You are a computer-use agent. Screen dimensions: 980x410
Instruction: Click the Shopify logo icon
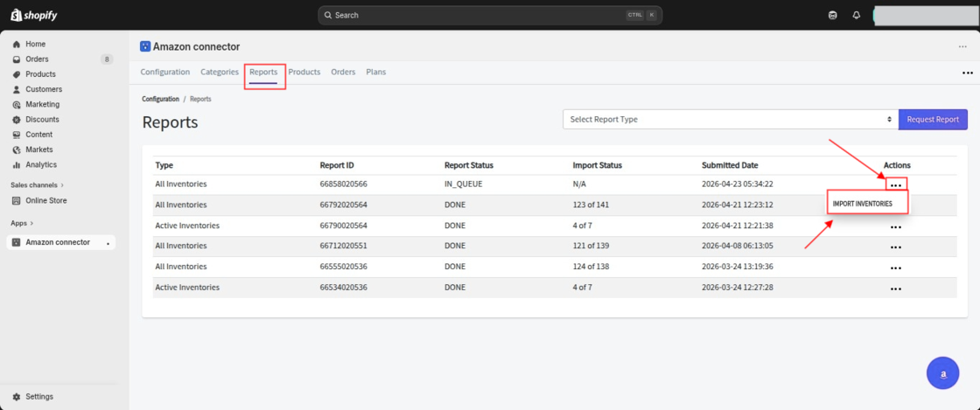(16, 15)
